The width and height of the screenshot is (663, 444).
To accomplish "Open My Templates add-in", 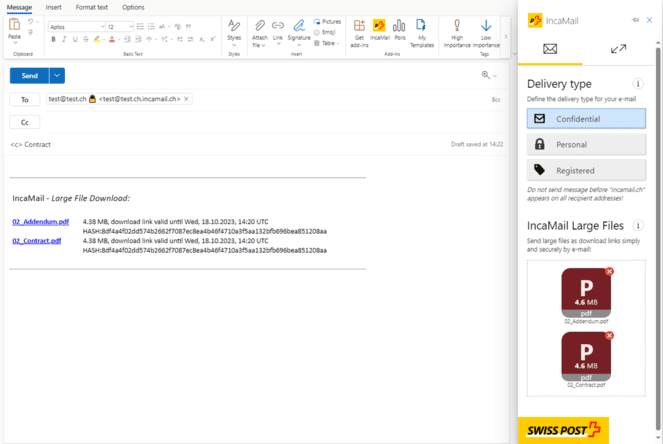I will pos(421,30).
